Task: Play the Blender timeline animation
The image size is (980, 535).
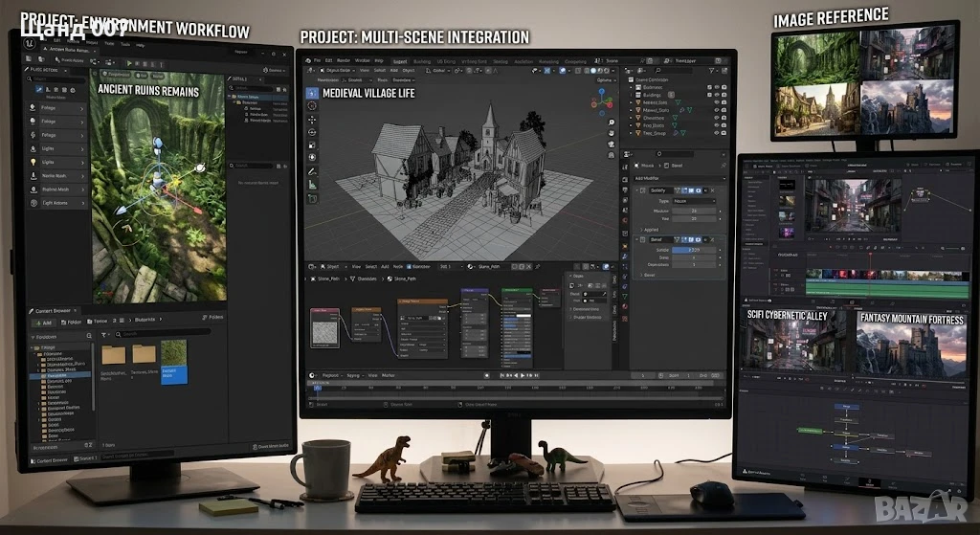Action: tap(523, 375)
